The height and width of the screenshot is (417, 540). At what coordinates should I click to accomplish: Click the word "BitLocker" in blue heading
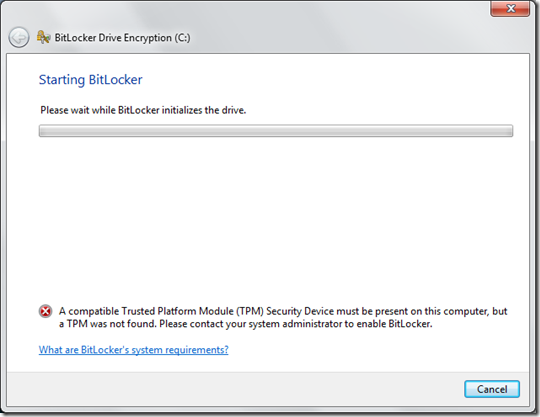click(116, 80)
